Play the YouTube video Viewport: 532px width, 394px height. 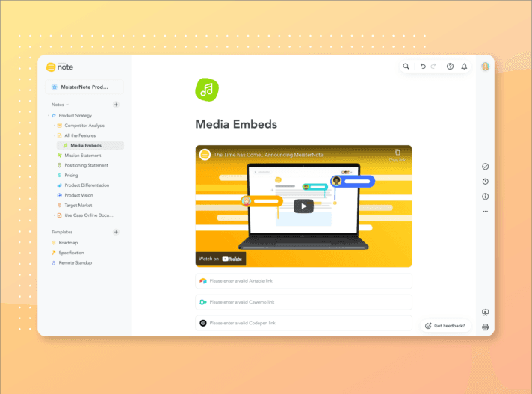click(x=303, y=206)
